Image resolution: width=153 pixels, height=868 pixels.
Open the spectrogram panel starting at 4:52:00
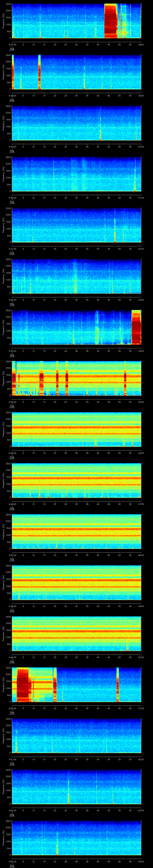pyautogui.click(x=76, y=786)
